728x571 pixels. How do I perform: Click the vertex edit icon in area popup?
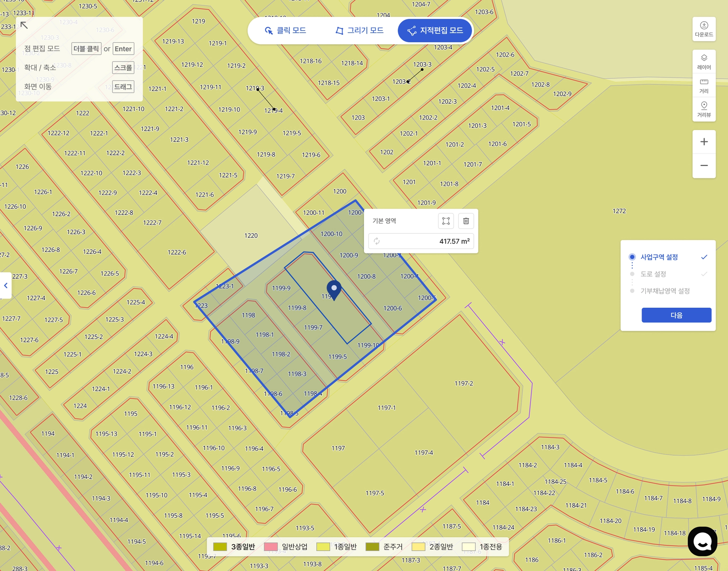pyautogui.click(x=446, y=221)
